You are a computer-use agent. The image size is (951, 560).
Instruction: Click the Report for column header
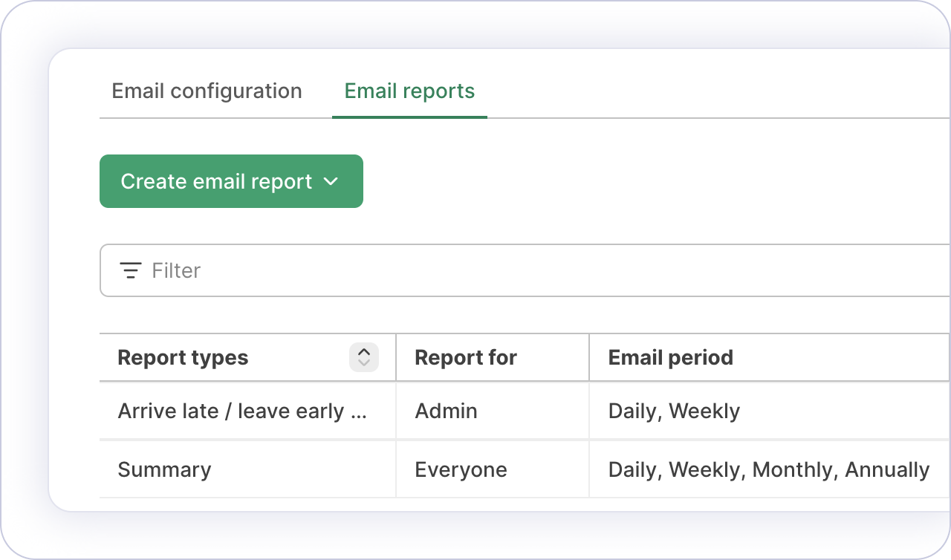tap(465, 357)
